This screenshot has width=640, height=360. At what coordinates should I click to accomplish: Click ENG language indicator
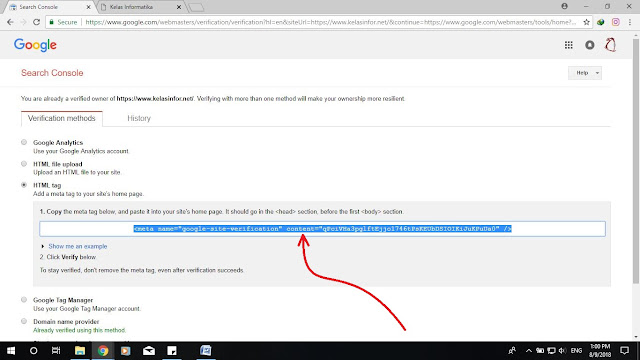click(576, 351)
